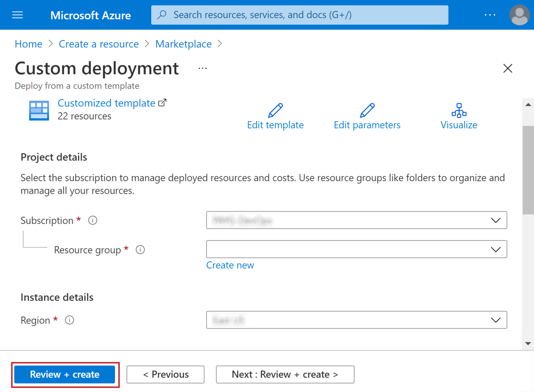Click the vertical scrollbar down arrow
The width and height of the screenshot is (534, 392).
point(528,343)
